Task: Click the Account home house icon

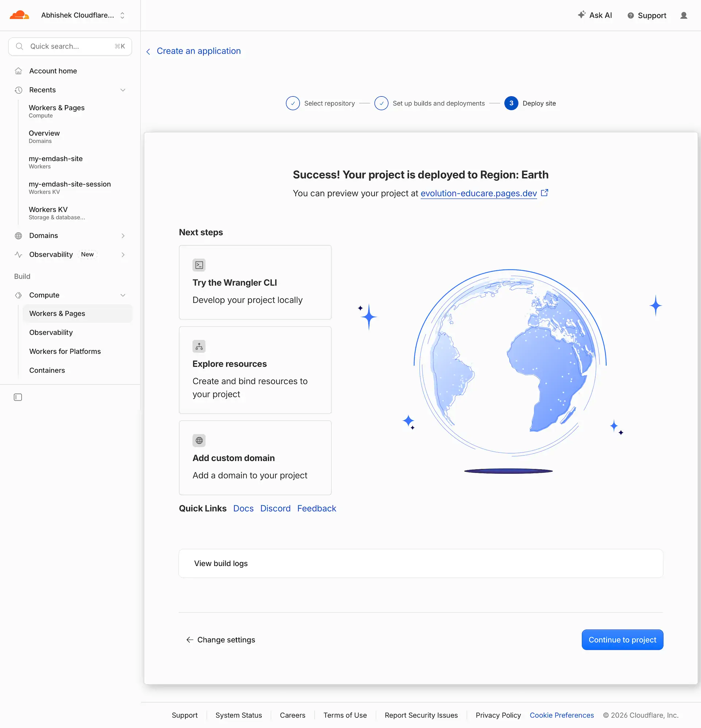Action: pos(18,71)
